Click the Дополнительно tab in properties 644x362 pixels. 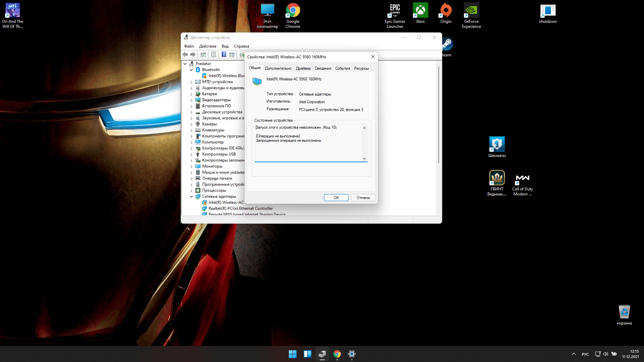[278, 68]
